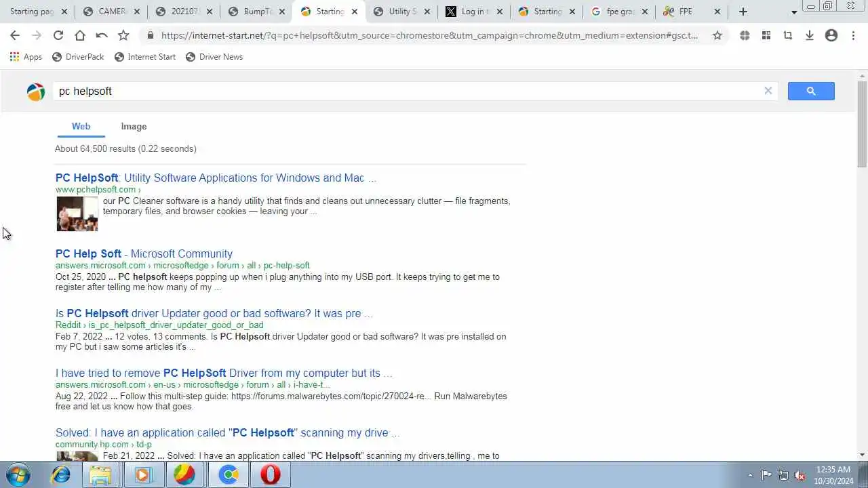Image resolution: width=868 pixels, height=488 pixels.
Task: Open the three-dot browser menu
Action: click(x=853, y=35)
